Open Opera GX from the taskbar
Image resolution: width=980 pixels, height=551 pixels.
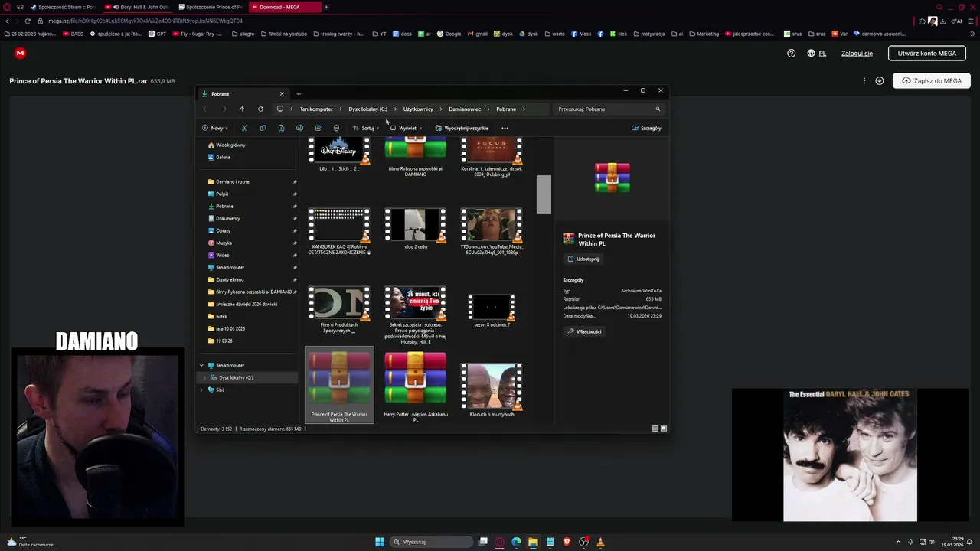click(499, 542)
